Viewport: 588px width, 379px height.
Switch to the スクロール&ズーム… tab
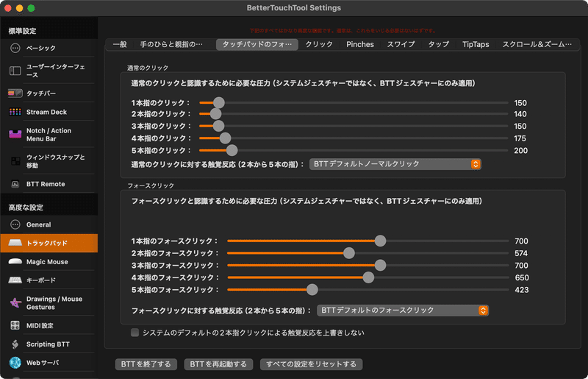point(537,44)
